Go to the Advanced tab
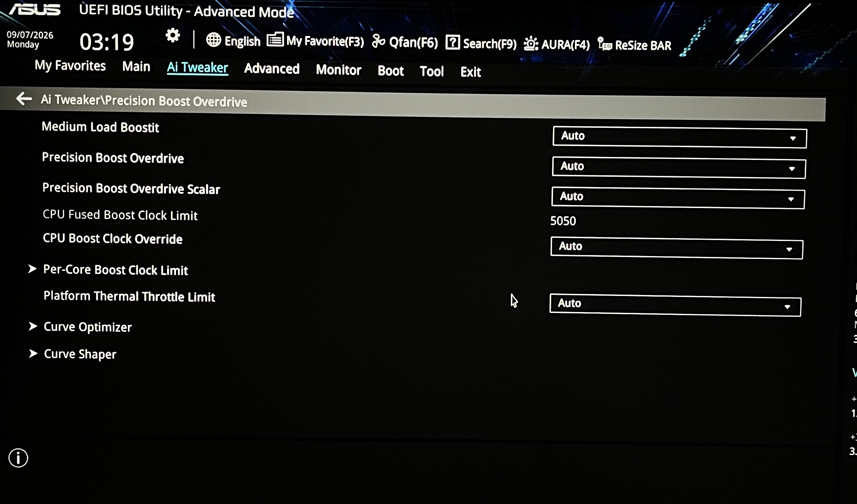Screen dimensions: 857x504 point(272,68)
